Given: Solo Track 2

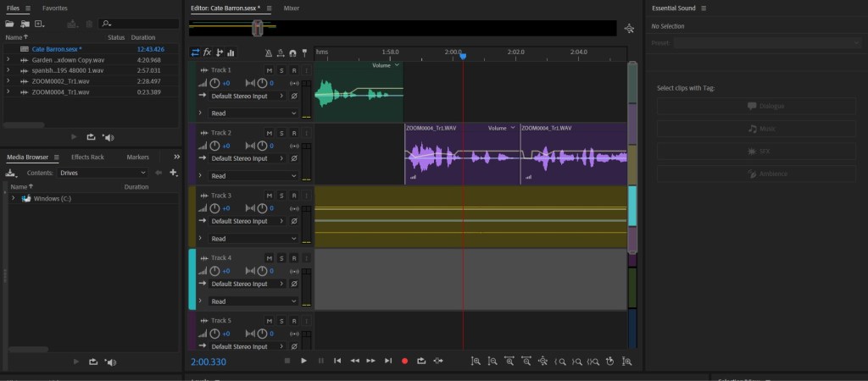Looking at the screenshot, I should 281,133.
